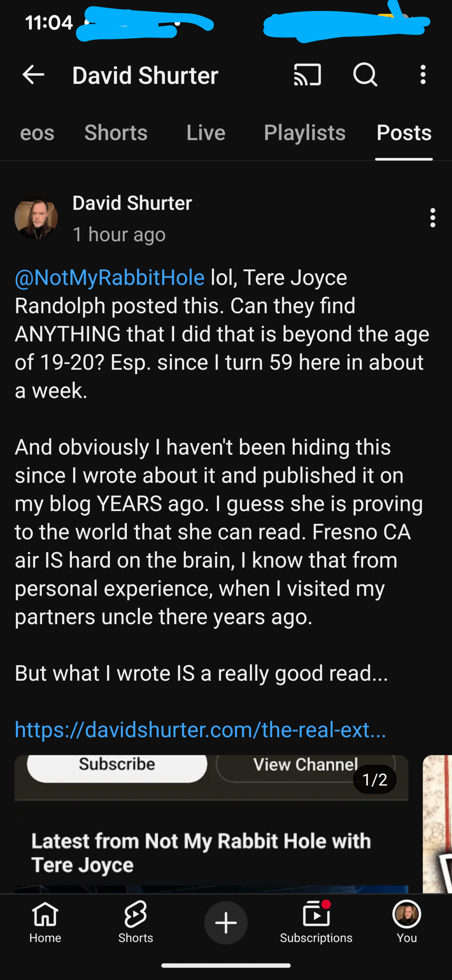Tap the @NotMyRabbitHole mention link
The height and width of the screenshot is (980, 452).
point(110,278)
